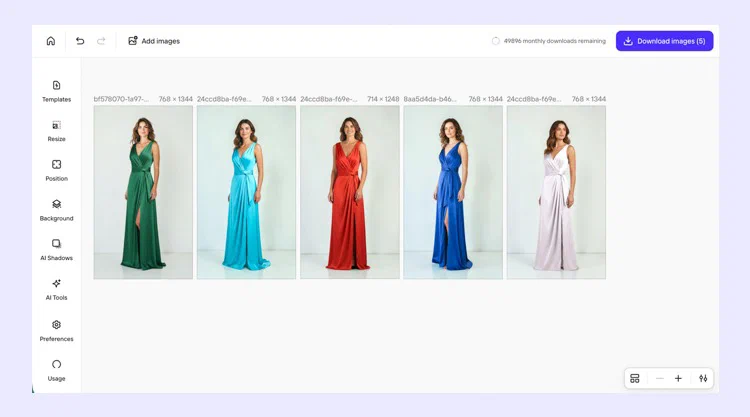Image resolution: width=750 pixels, height=417 pixels.
Task: Open the Usage section
Action: tap(56, 371)
